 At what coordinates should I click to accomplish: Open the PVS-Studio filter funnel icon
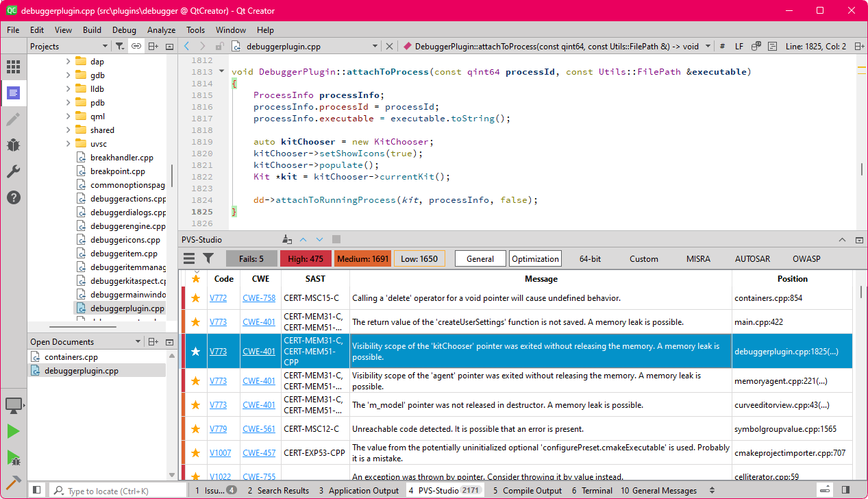[x=209, y=258]
